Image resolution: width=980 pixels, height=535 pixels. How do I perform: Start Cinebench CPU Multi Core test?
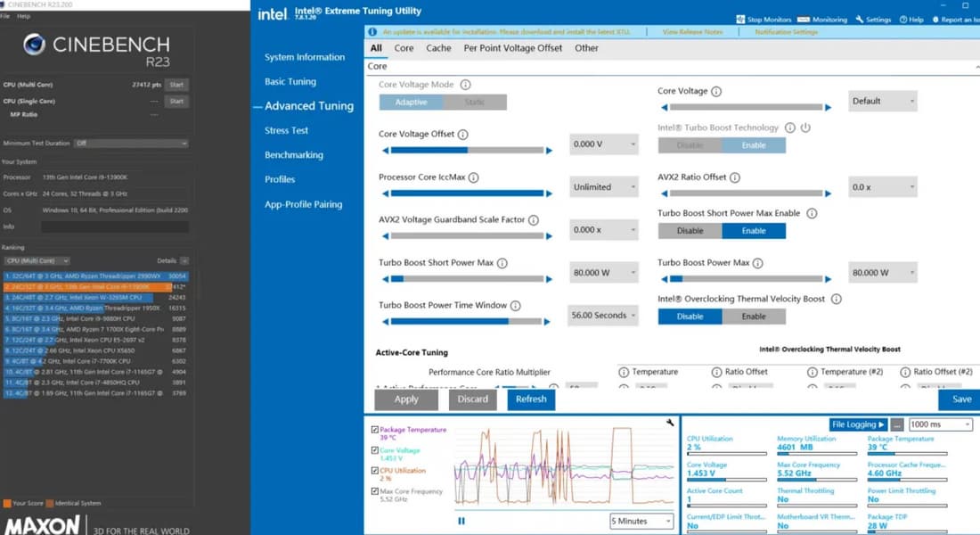[x=177, y=85]
